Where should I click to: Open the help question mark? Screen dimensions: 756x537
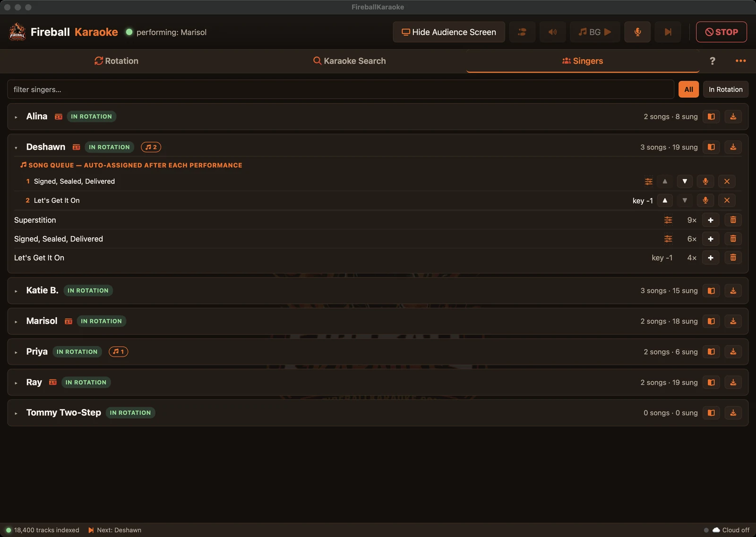coord(713,61)
